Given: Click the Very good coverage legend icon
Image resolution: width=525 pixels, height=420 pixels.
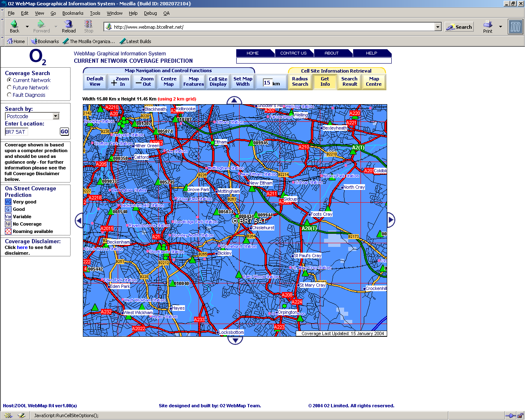Looking at the screenshot, I should tap(8, 202).
